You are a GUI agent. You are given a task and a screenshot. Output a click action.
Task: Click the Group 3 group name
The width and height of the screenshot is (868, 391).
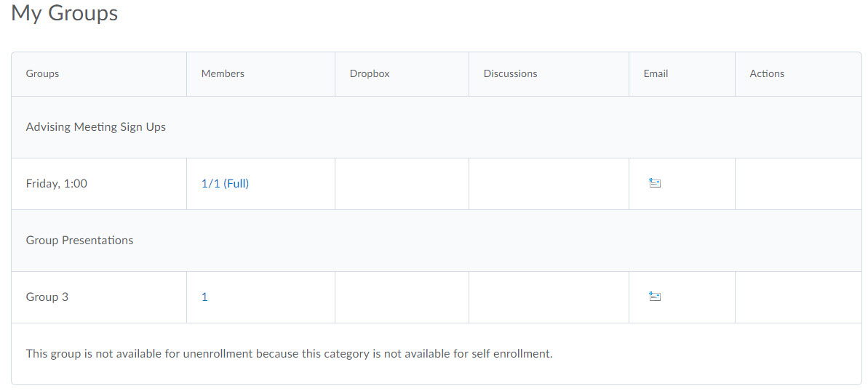pos(47,297)
